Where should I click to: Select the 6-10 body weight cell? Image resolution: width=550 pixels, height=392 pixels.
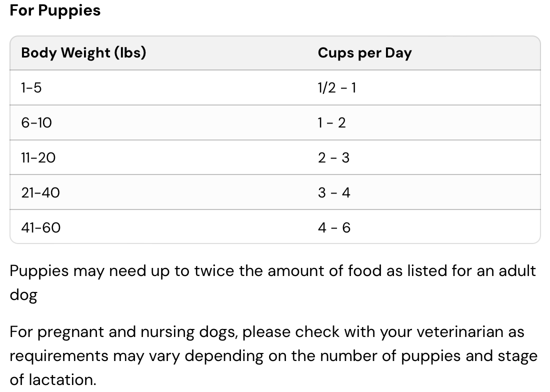pyautogui.click(x=36, y=123)
